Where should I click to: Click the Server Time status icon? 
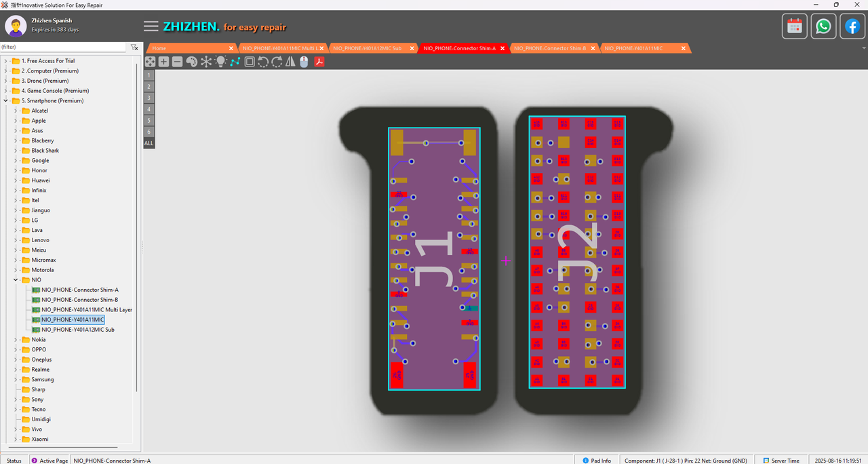tap(766, 461)
